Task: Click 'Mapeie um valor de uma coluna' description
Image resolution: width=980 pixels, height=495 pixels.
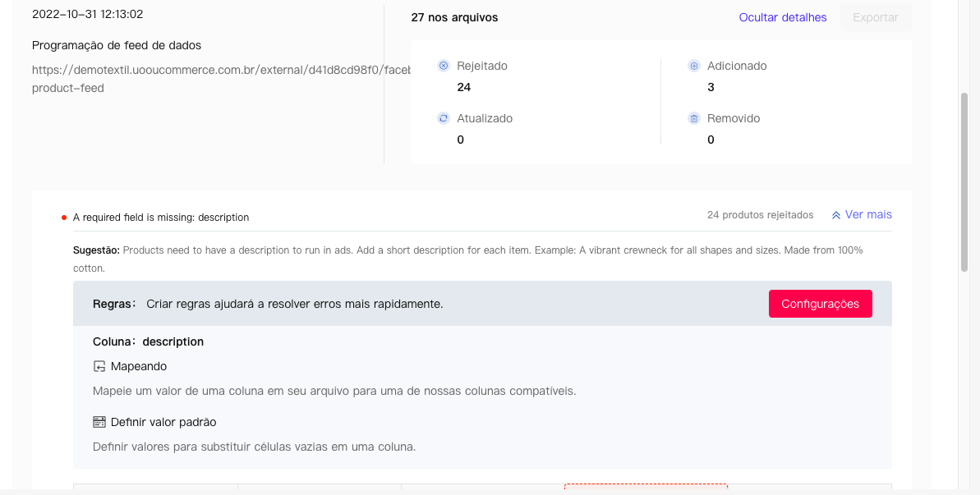Action: click(334, 392)
